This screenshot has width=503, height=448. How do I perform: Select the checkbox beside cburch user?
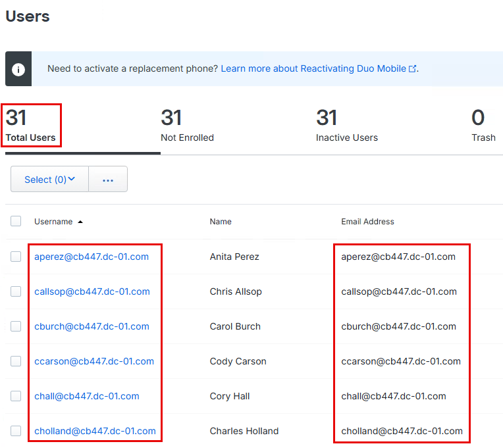point(16,326)
